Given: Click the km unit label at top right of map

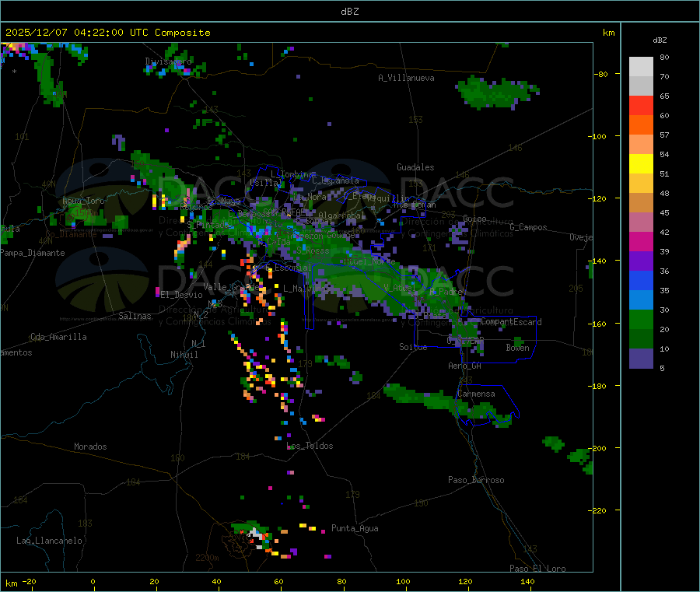Looking at the screenshot, I should tap(608, 33).
